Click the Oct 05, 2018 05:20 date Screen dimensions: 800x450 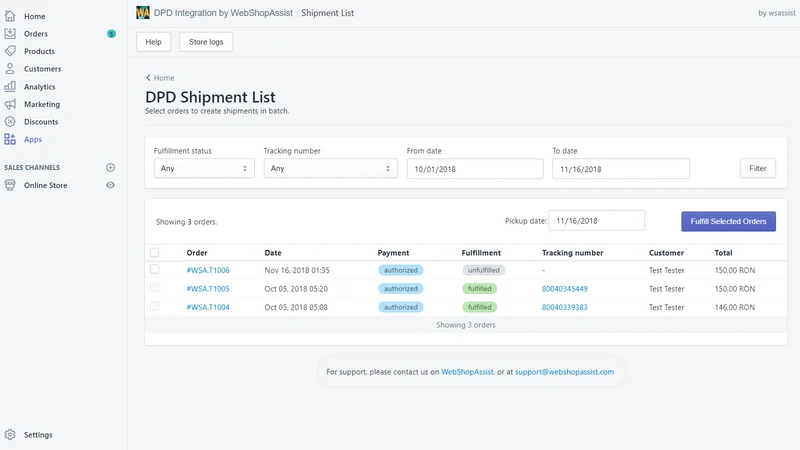(x=296, y=289)
